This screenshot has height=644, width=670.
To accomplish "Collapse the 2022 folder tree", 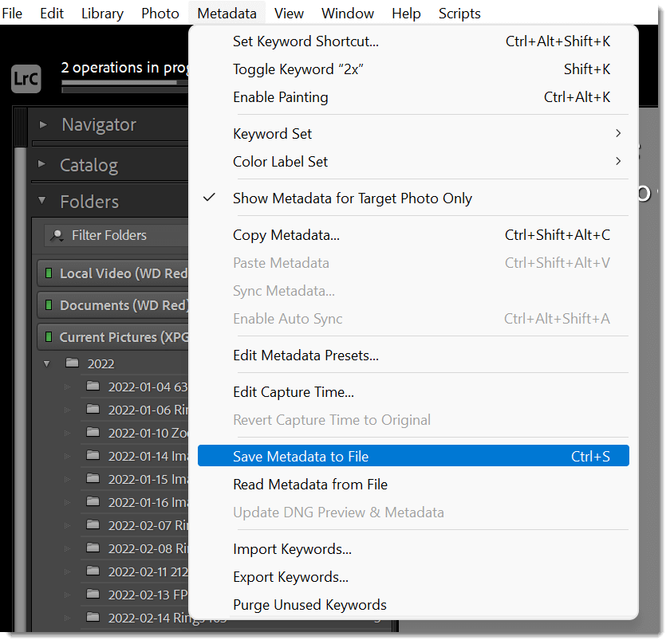I will (47, 363).
